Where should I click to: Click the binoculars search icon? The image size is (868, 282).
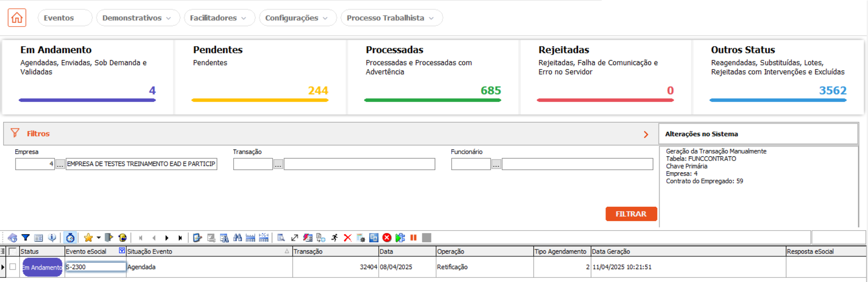pyautogui.click(x=237, y=238)
